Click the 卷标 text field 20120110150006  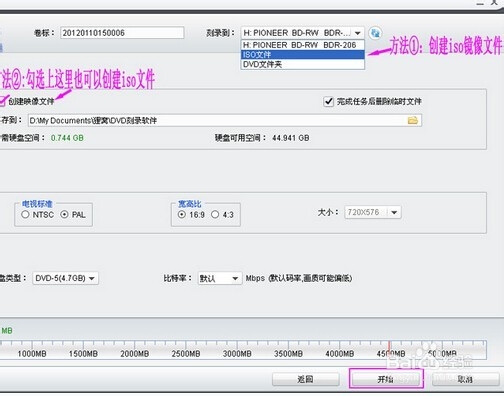pos(122,33)
